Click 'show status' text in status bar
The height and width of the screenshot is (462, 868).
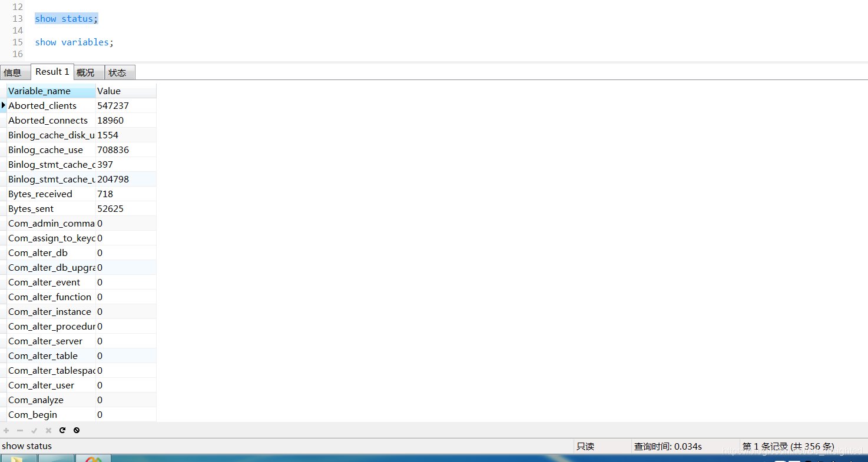tap(27, 446)
